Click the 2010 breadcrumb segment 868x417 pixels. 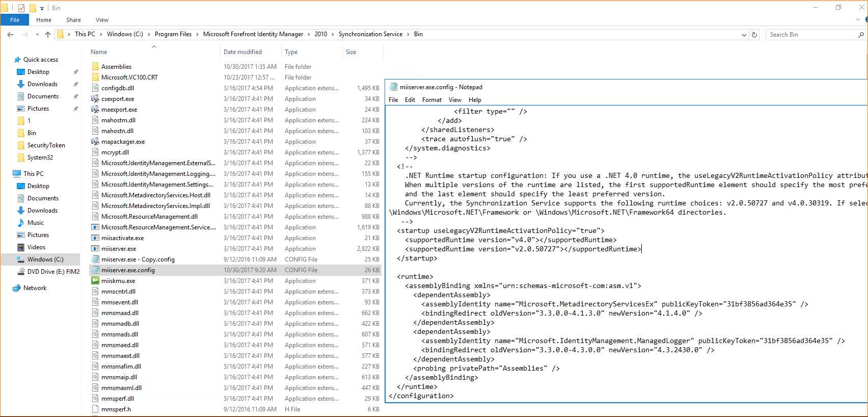pos(321,34)
